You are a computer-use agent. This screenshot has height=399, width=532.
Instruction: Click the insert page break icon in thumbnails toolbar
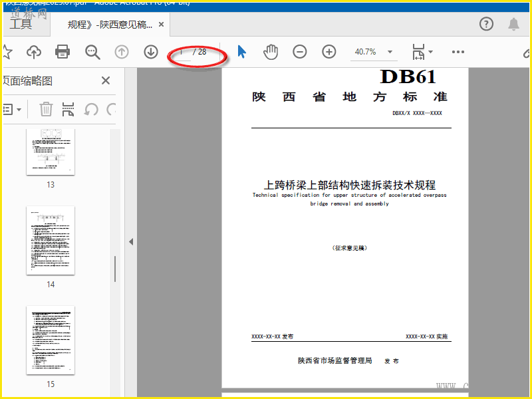(68, 109)
